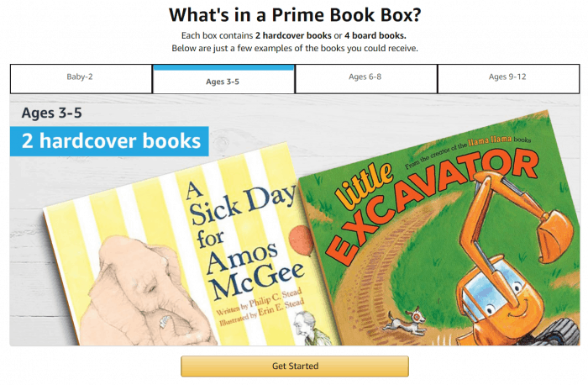Viewport: 588px width, 385px height.
Task: Click the 'llama llama' text on the green cover
Action: pos(490,140)
